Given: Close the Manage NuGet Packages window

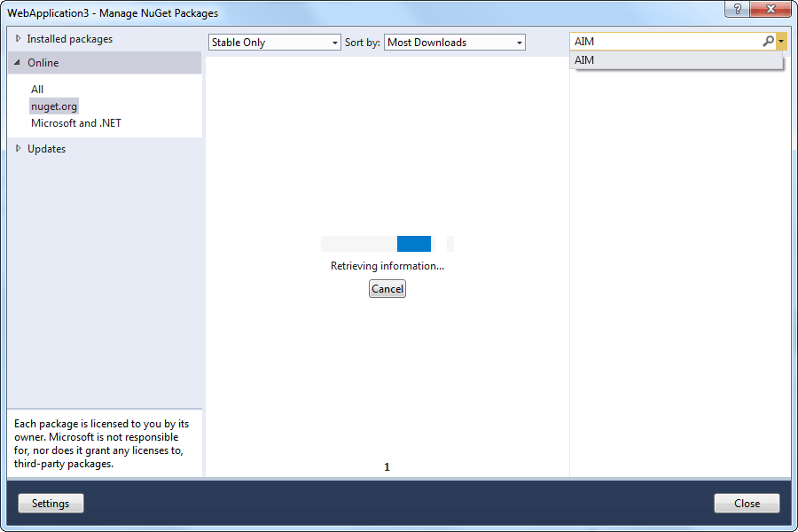Looking at the screenshot, I should tap(771, 9).
